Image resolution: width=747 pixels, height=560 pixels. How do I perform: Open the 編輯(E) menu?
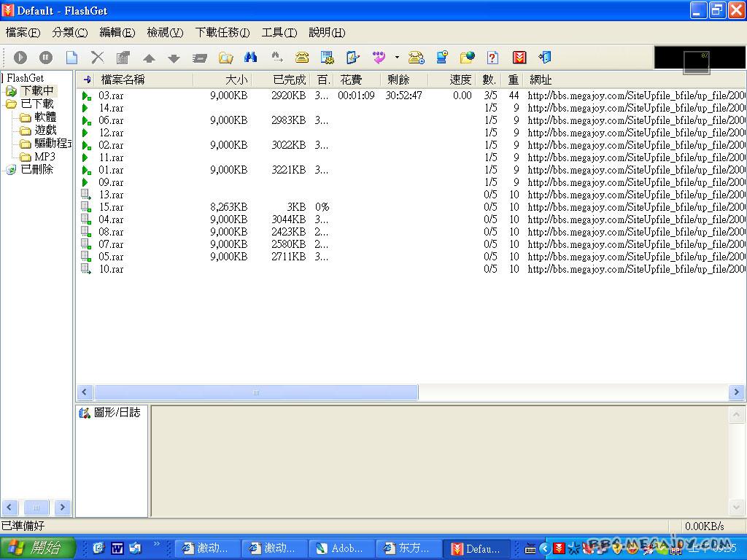[117, 32]
